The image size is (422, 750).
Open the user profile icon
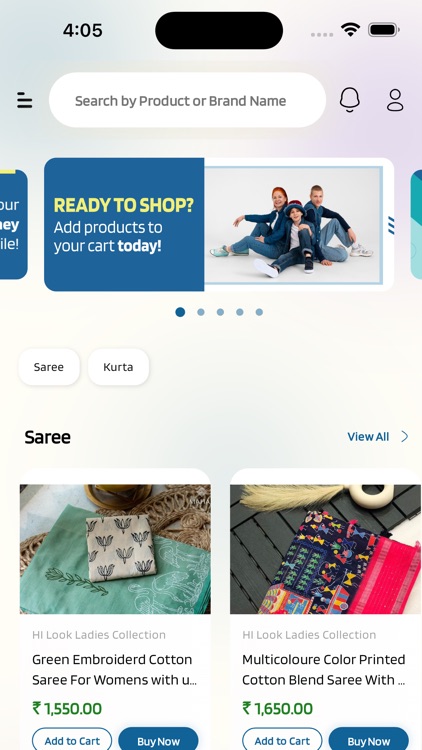point(395,100)
